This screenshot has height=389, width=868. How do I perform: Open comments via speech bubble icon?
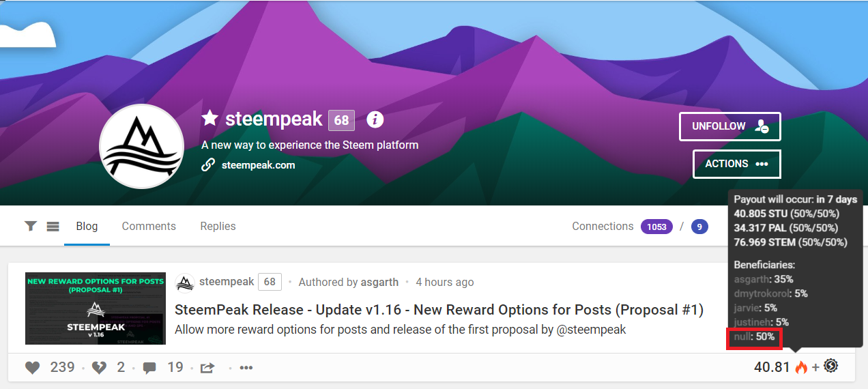coord(149,368)
